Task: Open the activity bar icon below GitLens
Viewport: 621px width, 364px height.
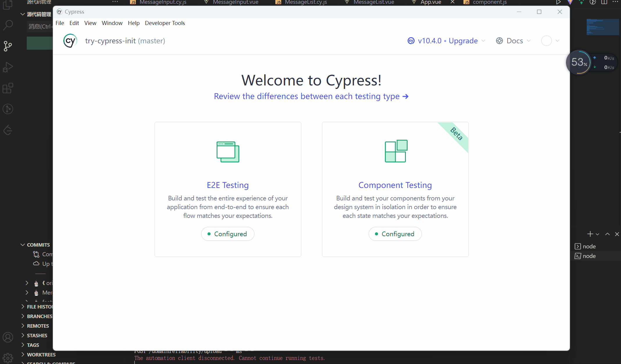Action: pyautogui.click(x=8, y=130)
